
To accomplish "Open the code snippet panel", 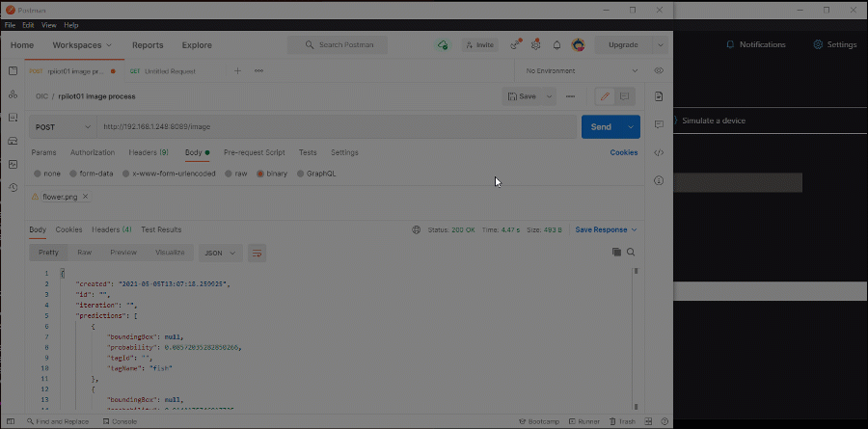I will coord(659,152).
